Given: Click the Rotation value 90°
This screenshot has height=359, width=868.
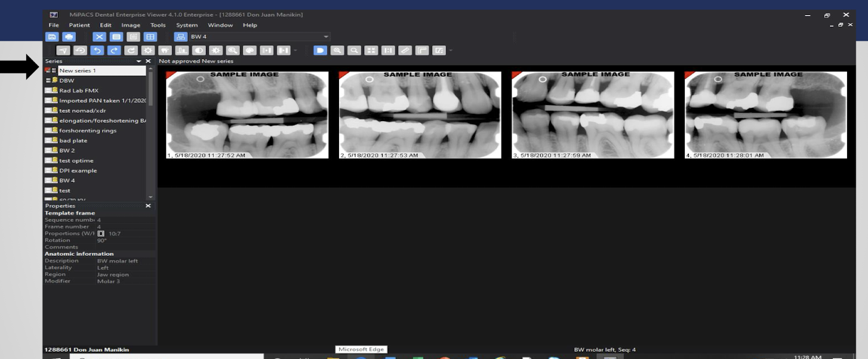Looking at the screenshot, I should (x=102, y=240).
